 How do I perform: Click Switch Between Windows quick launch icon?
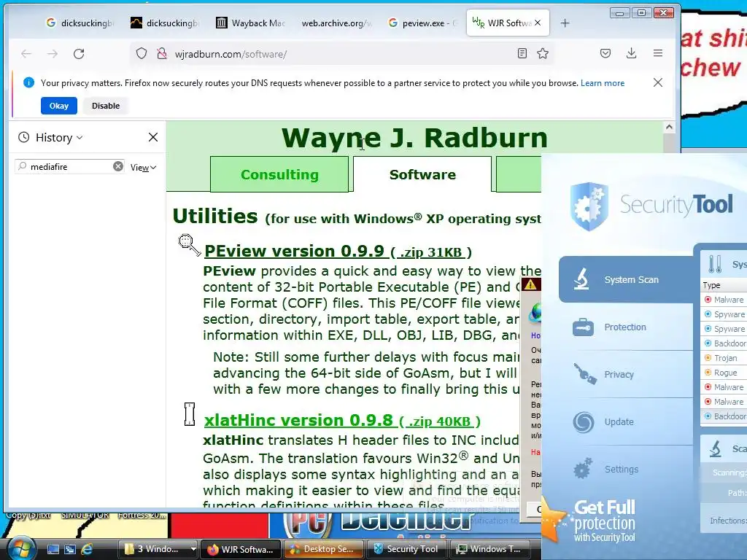click(x=70, y=549)
